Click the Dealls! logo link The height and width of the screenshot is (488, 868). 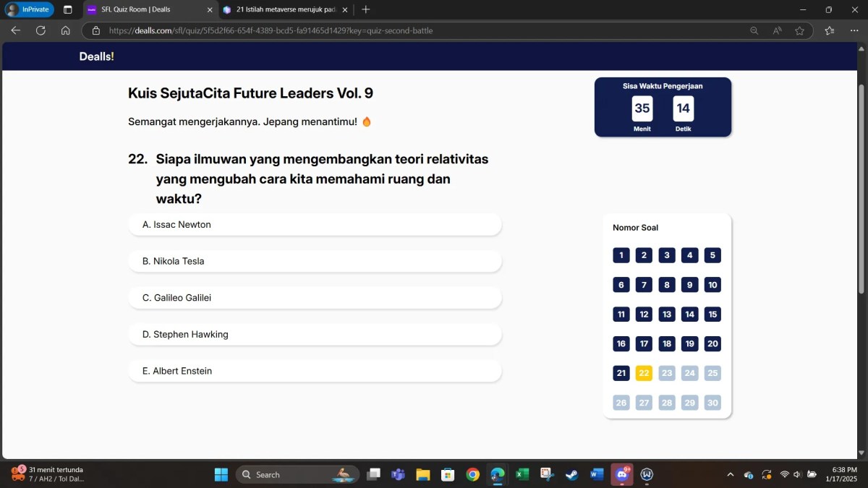click(x=96, y=56)
